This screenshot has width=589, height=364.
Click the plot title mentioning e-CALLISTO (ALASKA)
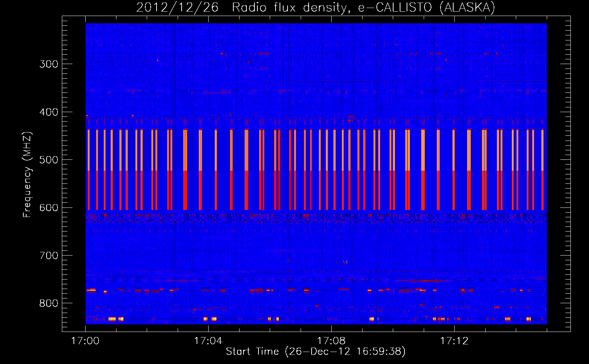click(x=316, y=7)
